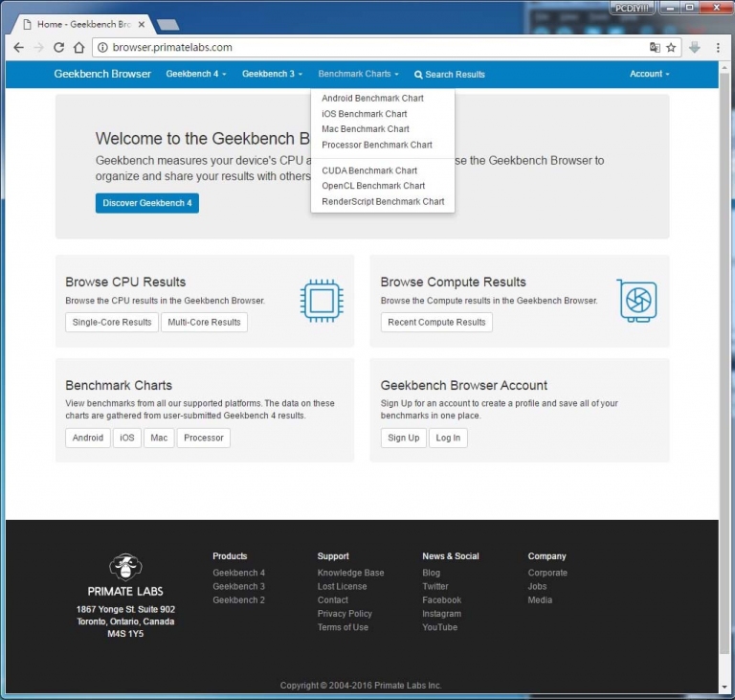Open a new browser tab
This screenshot has height=700, width=735.
[167, 24]
